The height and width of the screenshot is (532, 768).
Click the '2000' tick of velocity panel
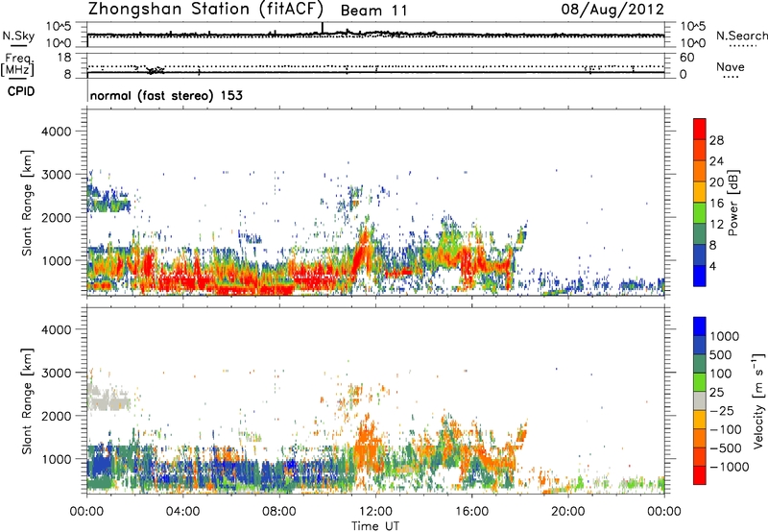point(56,416)
